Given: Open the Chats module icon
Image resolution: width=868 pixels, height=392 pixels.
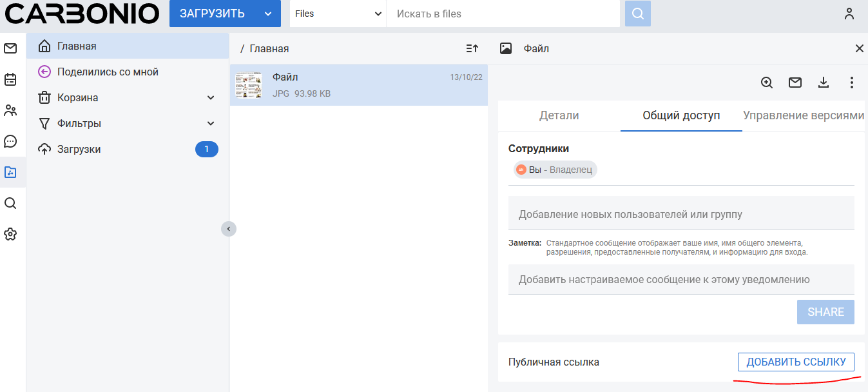Looking at the screenshot, I should pyautogui.click(x=10, y=141).
